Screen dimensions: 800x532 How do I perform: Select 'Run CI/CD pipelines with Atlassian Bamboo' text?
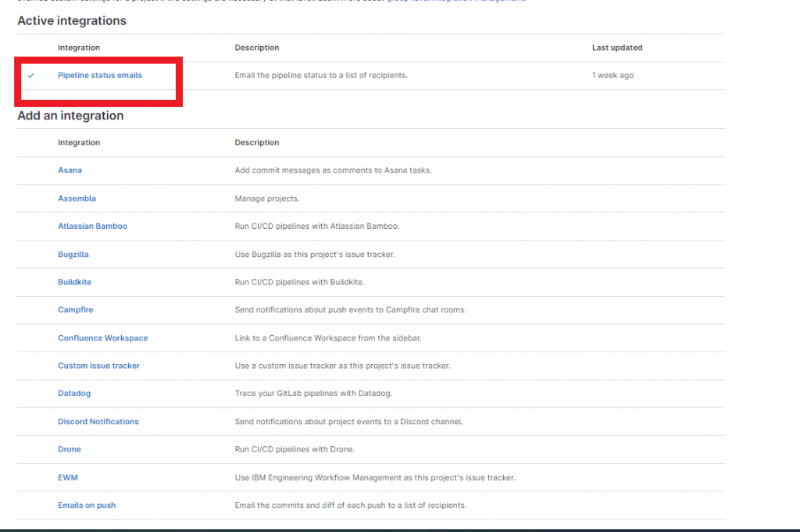click(317, 226)
